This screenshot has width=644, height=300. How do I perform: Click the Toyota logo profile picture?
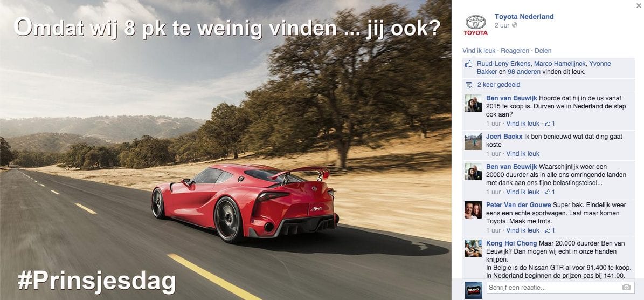[476, 25]
